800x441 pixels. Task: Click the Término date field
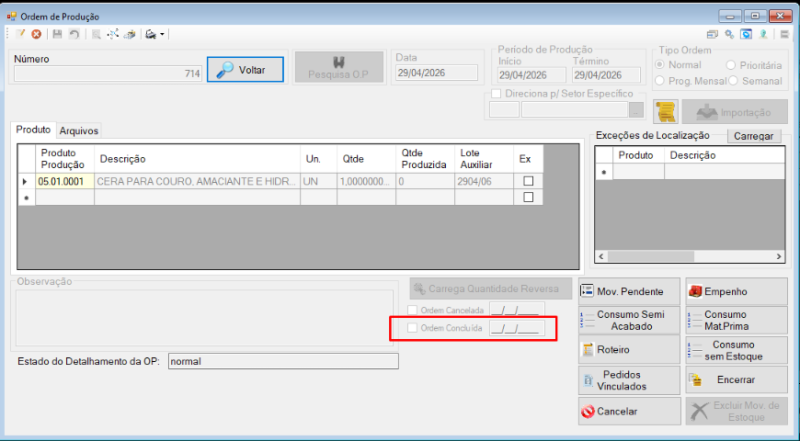click(x=606, y=75)
